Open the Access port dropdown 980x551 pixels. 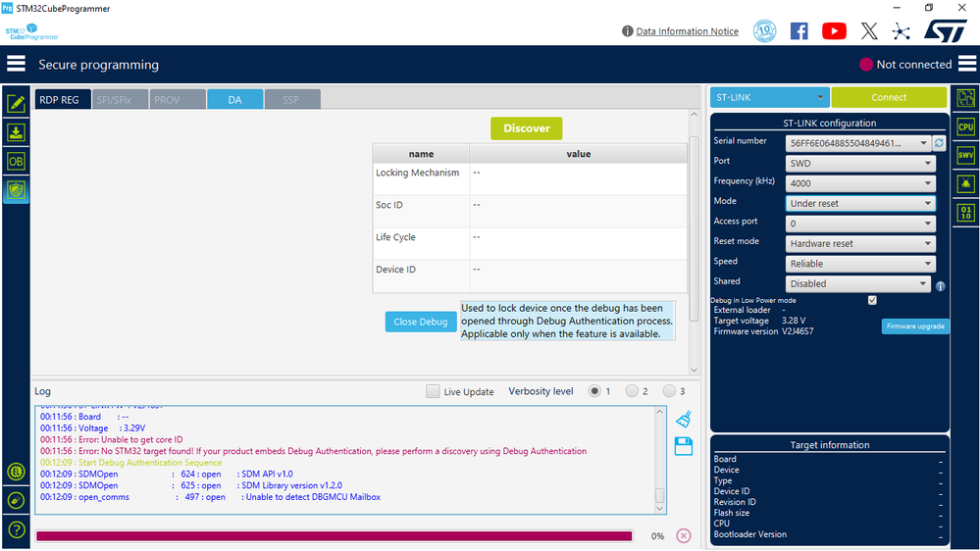pyautogui.click(x=860, y=223)
